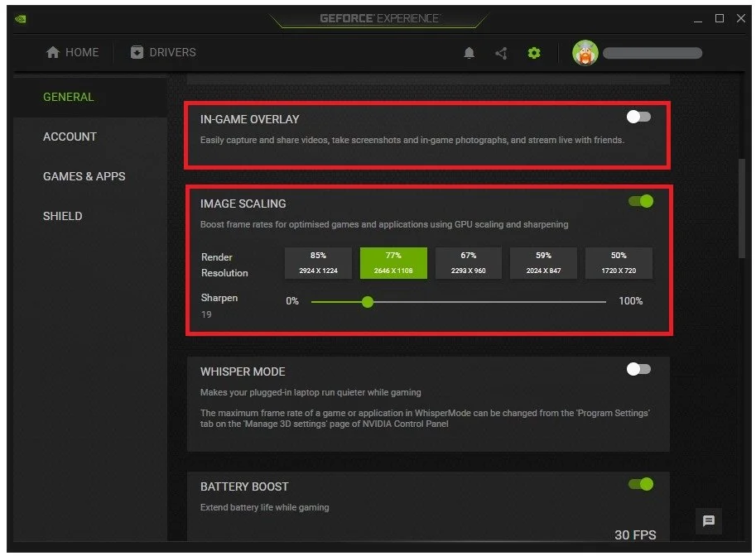Enable the In-Game Overlay toggle

638,117
